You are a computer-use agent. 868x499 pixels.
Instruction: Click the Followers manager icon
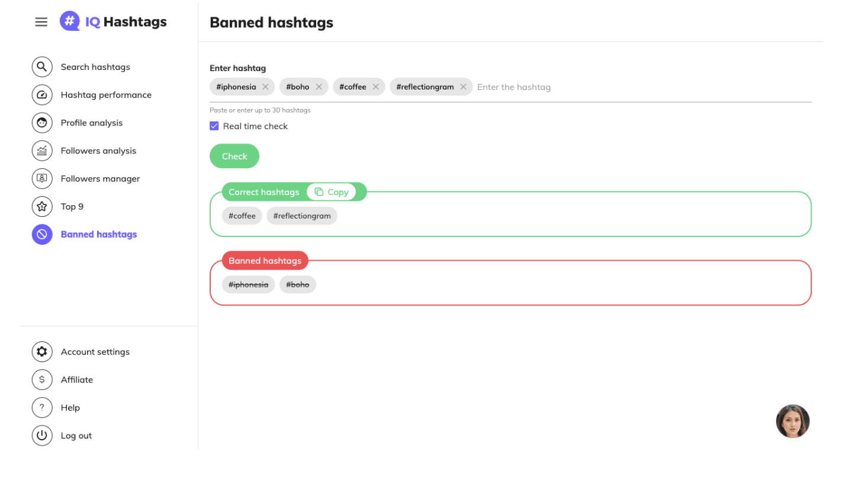coord(42,178)
